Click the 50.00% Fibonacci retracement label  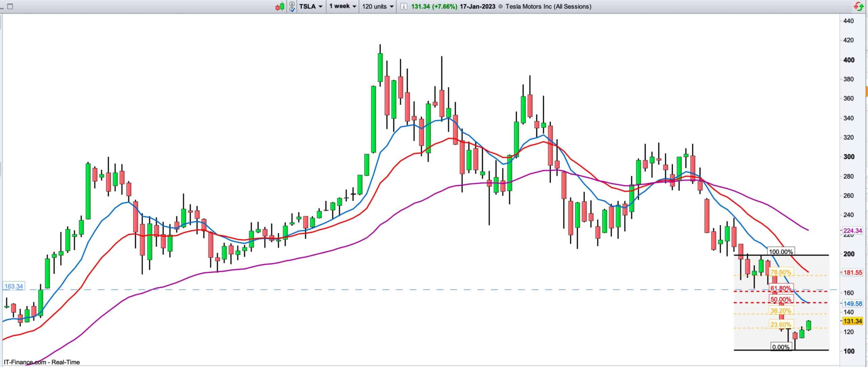click(781, 299)
